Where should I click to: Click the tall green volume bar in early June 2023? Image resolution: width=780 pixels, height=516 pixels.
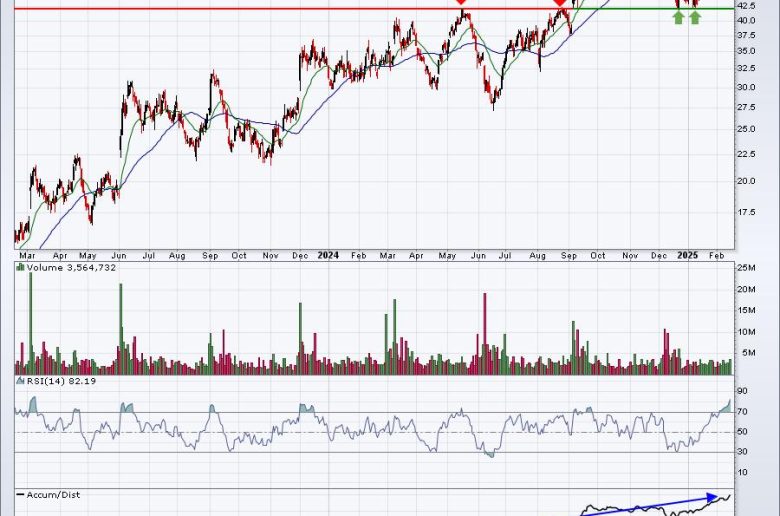point(121,329)
